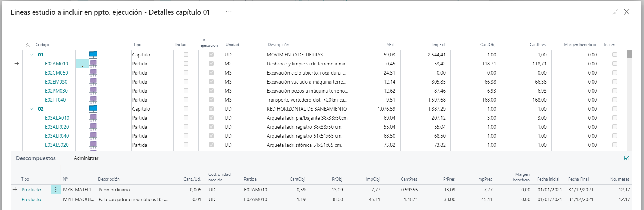644x210 pixels.
Task: Click the collapse-window diagonal arrows icon
Action: (x=616, y=12)
